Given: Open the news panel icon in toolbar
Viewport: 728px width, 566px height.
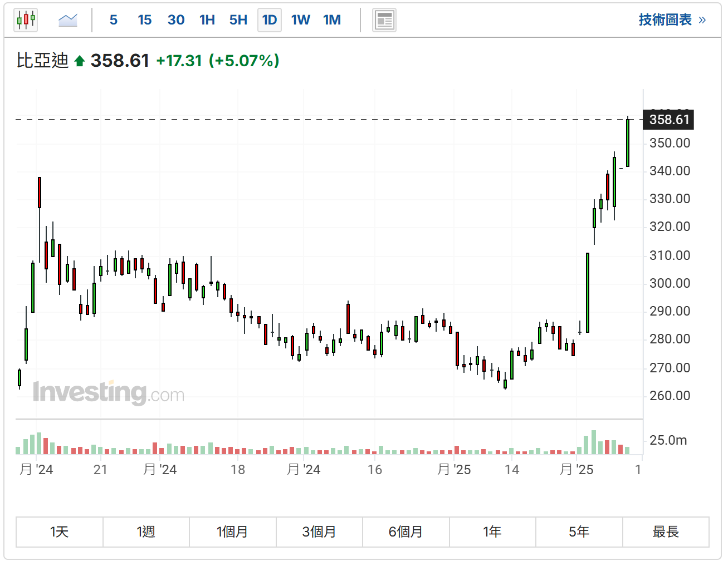Looking at the screenshot, I should [x=384, y=21].
